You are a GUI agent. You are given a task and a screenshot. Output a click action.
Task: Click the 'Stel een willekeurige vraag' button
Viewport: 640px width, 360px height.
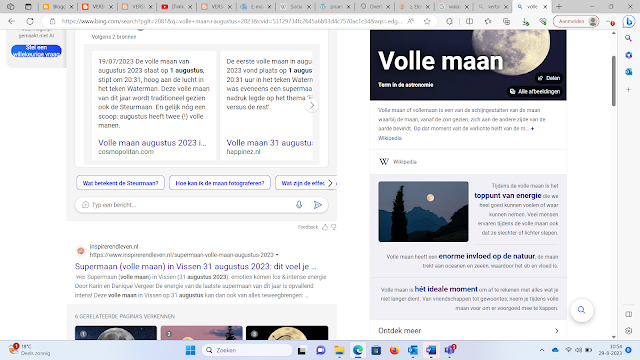(36, 51)
